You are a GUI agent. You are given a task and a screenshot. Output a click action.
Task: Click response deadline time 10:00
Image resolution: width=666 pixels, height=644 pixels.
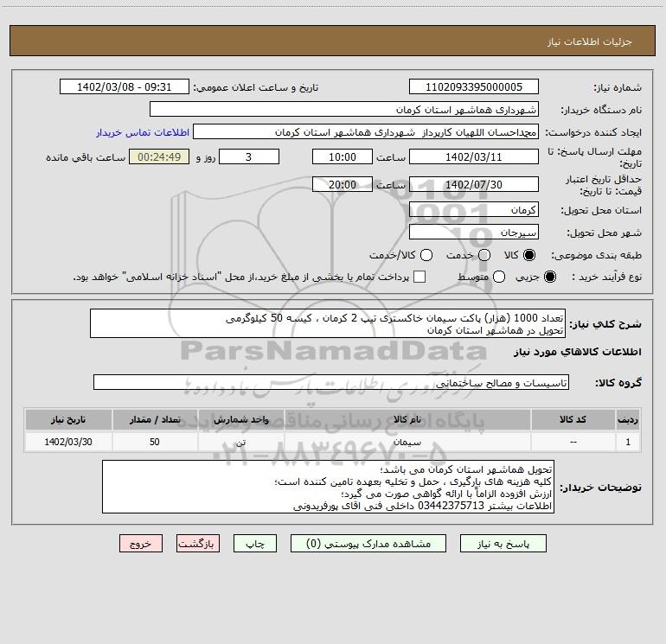[x=343, y=157]
